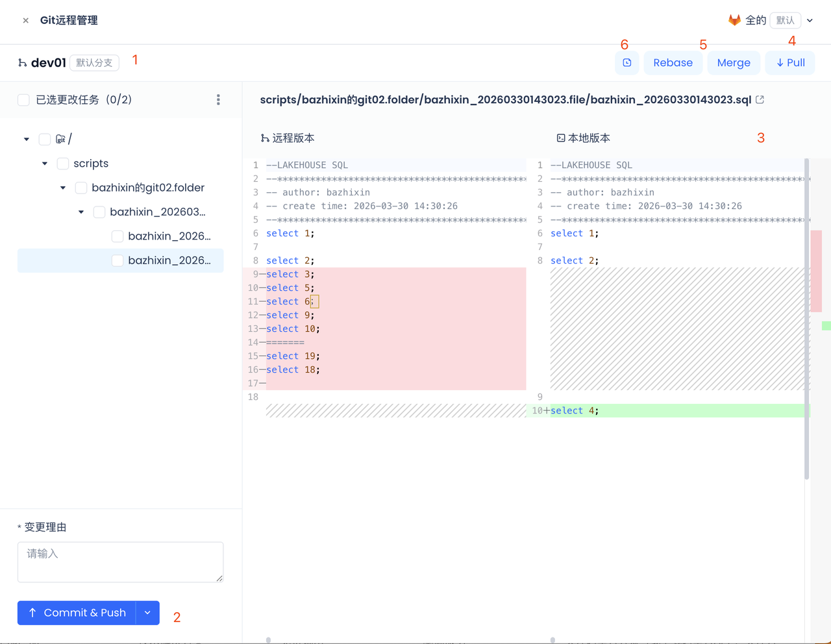Click remote line 'select 10;'
Image resolution: width=831 pixels, height=644 pixels.
(293, 328)
